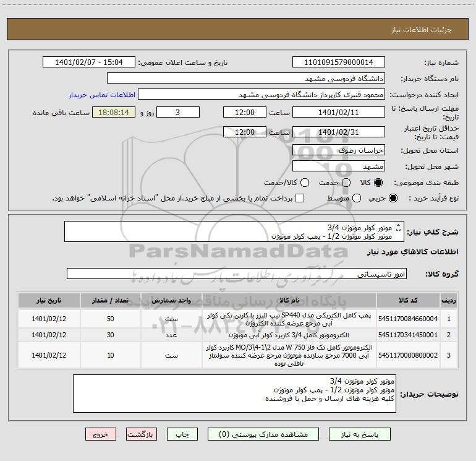Select the کالا radio button

(x=378, y=183)
